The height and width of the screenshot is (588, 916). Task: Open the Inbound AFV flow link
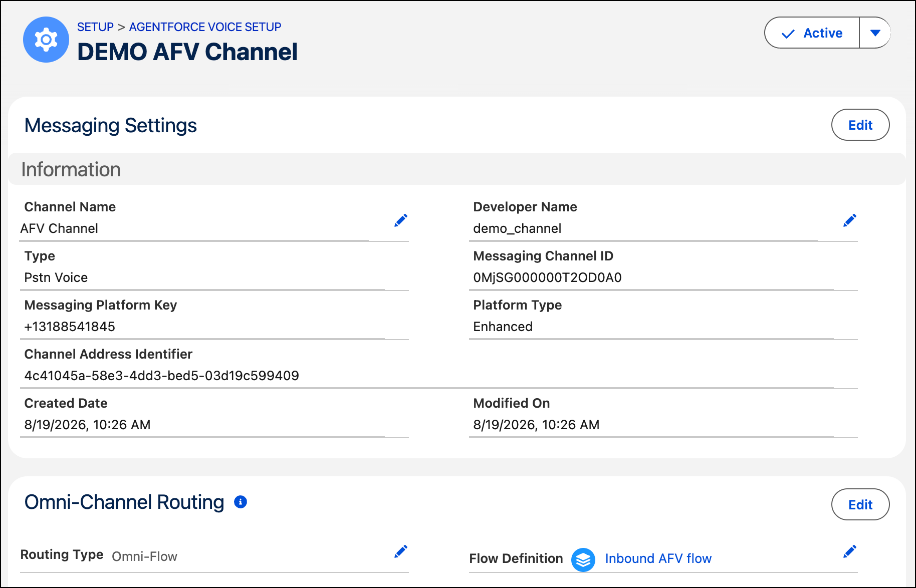click(658, 558)
